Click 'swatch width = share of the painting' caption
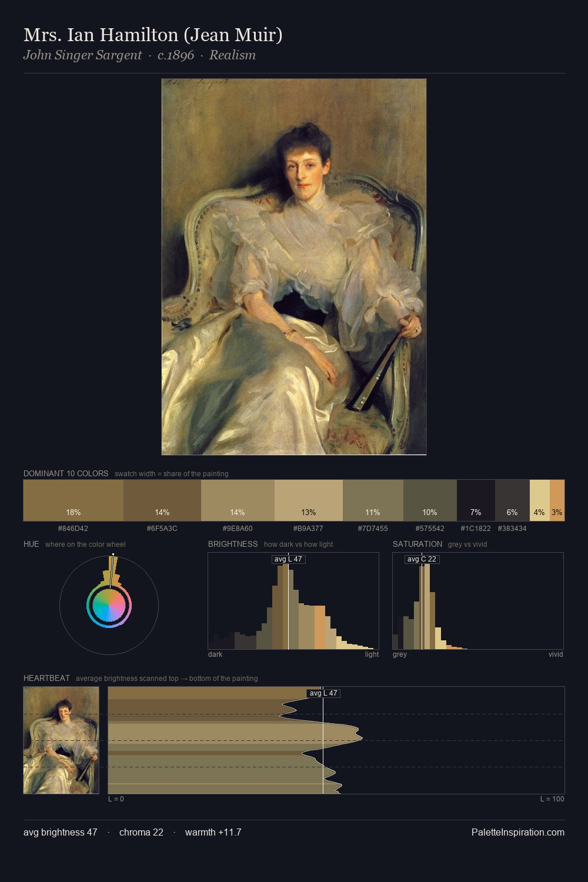The height and width of the screenshot is (882, 588). (172, 474)
